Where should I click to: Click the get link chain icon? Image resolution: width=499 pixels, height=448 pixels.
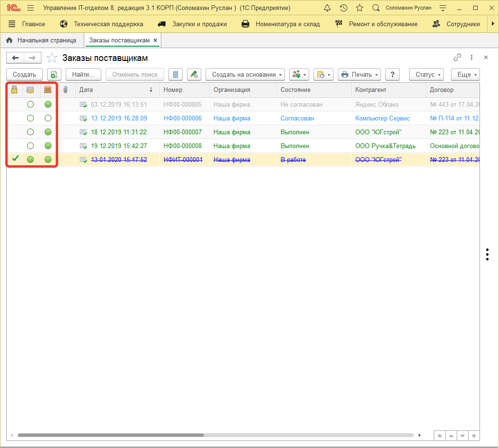pos(457,58)
